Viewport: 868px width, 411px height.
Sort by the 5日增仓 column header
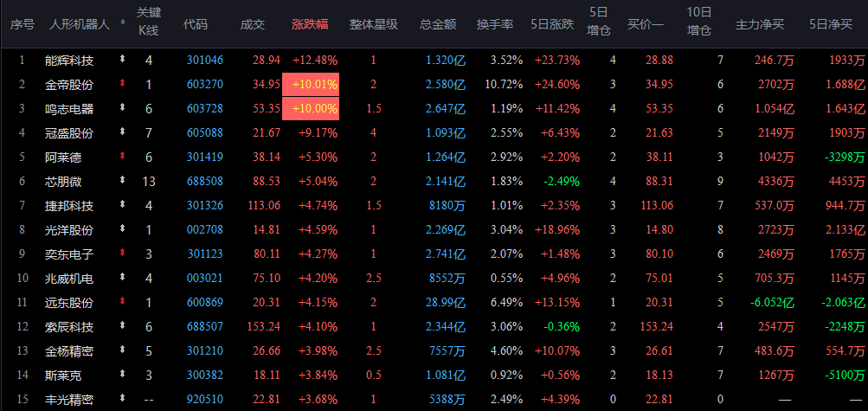point(598,21)
